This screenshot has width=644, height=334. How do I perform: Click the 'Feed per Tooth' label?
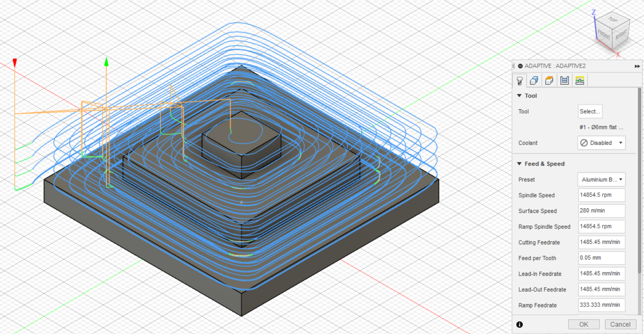coord(537,258)
